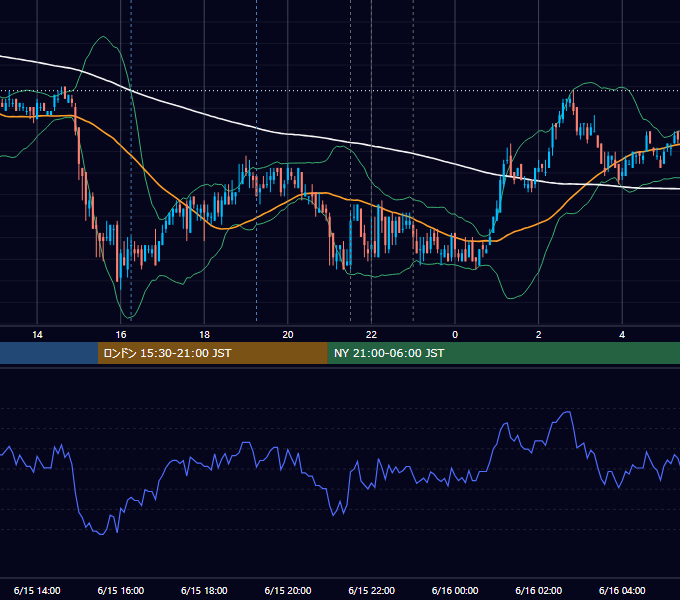Click the 6/15 18:00 time label
680x600 pixels.
coord(204,590)
